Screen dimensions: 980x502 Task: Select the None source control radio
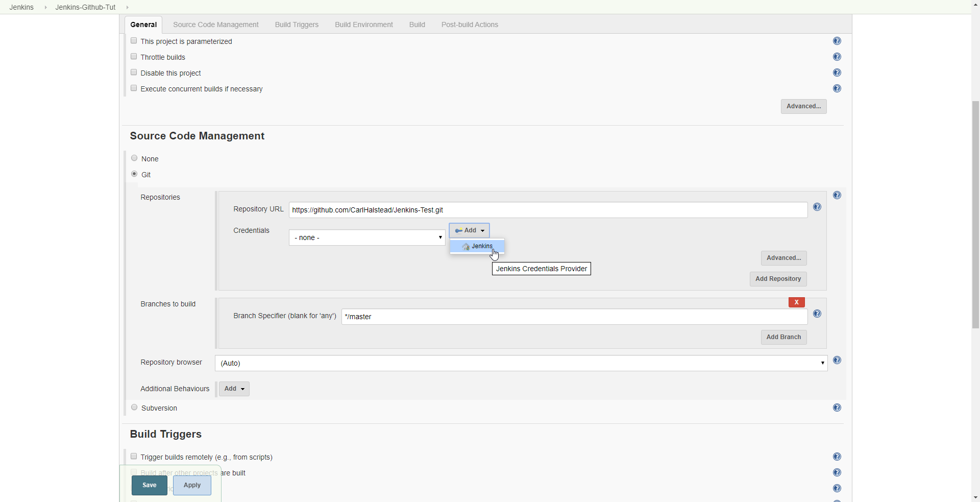pyautogui.click(x=134, y=158)
